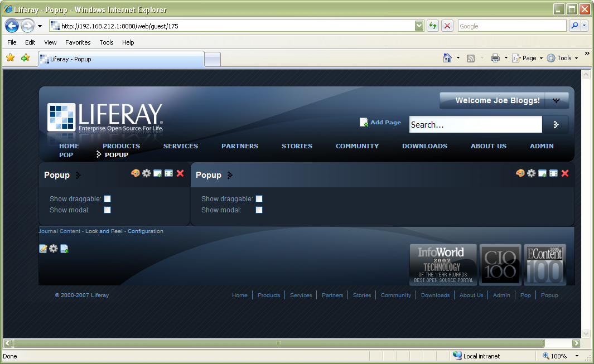Click the vertical scrollbar down arrow

point(586,334)
